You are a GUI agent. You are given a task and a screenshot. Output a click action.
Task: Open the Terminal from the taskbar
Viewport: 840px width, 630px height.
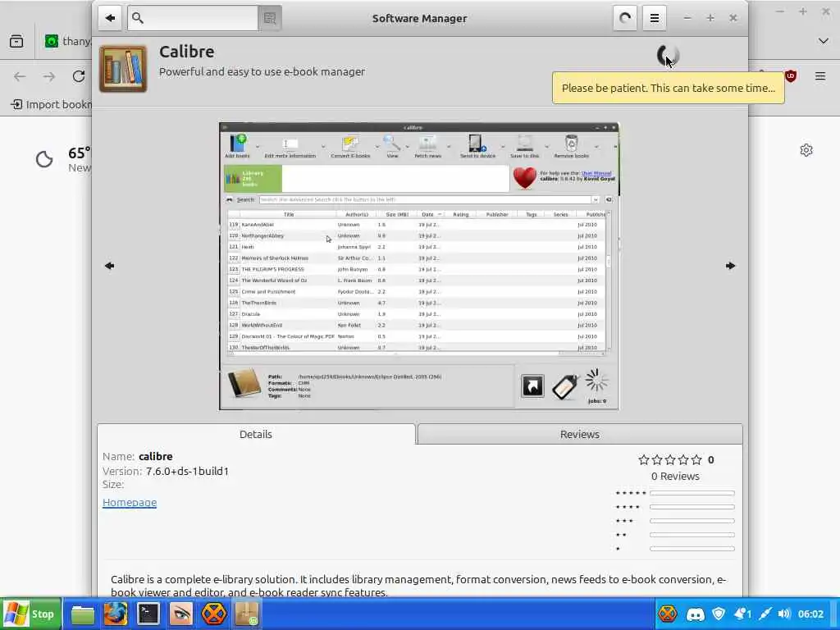148,614
